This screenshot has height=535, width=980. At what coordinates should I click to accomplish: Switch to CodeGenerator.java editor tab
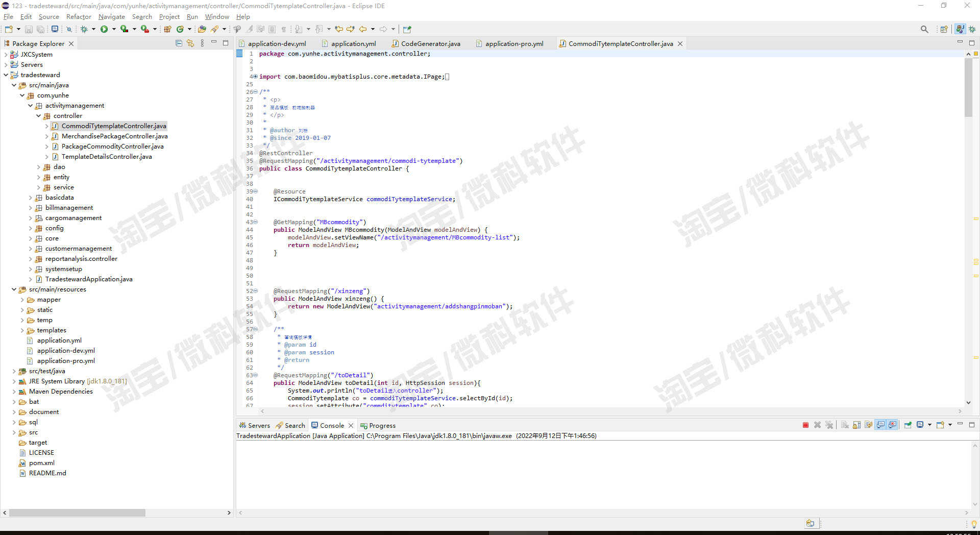(x=426, y=43)
